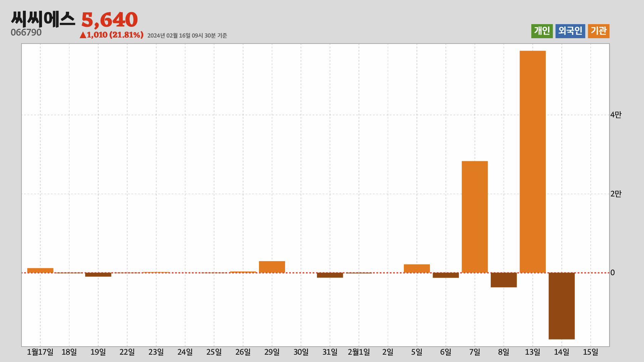Click the orange bar for 5일
The width and height of the screenshot is (644, 362).
click(x=417, y=268)
